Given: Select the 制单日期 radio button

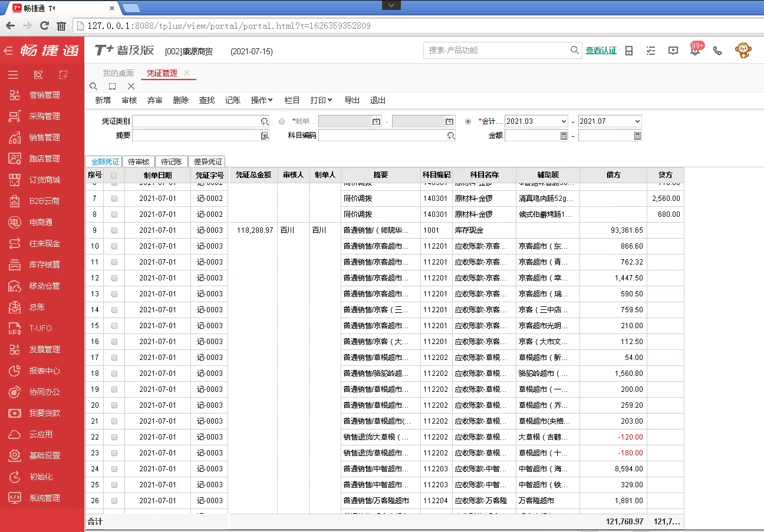Looking at the screenshot, I should pos(281,121).
